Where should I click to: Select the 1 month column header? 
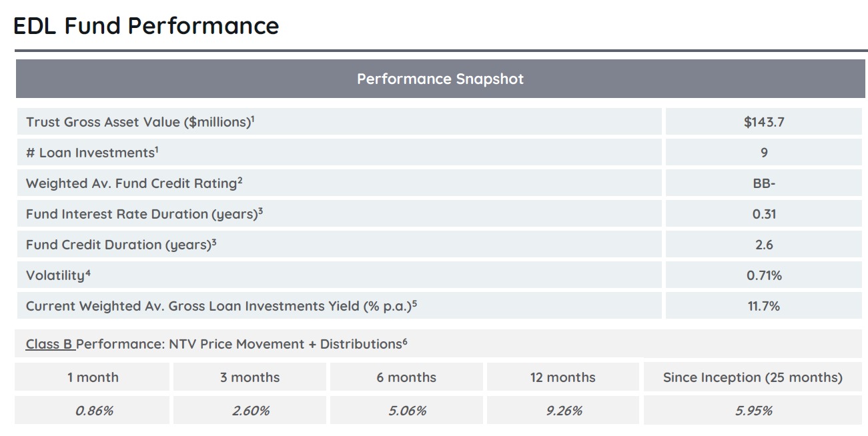(x=93, y=377)
